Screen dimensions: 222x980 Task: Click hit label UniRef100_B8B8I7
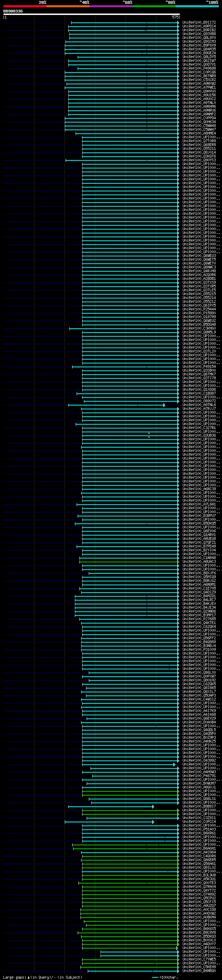[199, 807]
